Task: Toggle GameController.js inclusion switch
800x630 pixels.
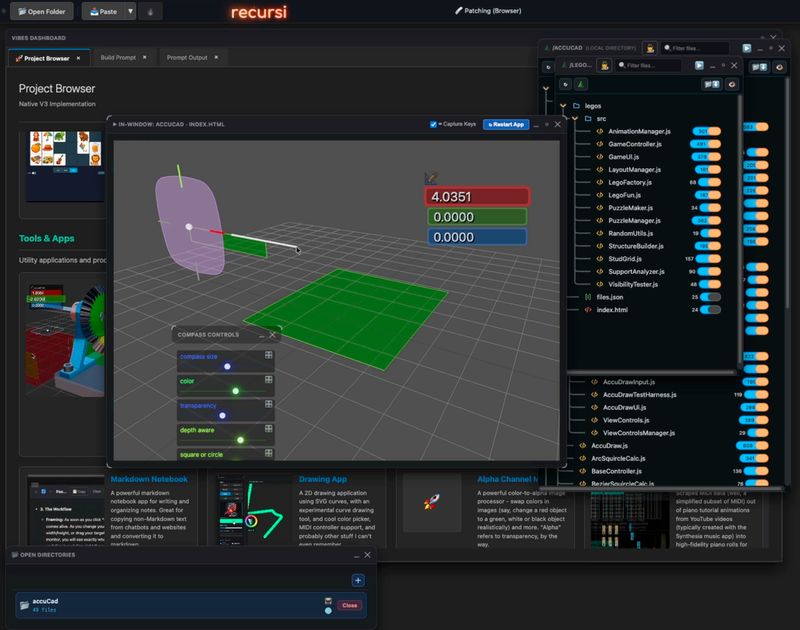Action: pyautogui.click(x=706, y=144)
